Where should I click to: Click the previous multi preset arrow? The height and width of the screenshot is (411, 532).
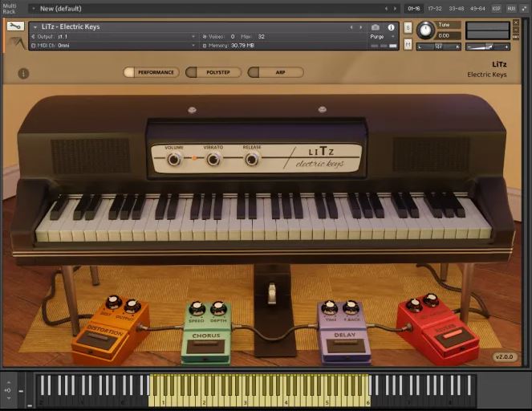point(386,9)
